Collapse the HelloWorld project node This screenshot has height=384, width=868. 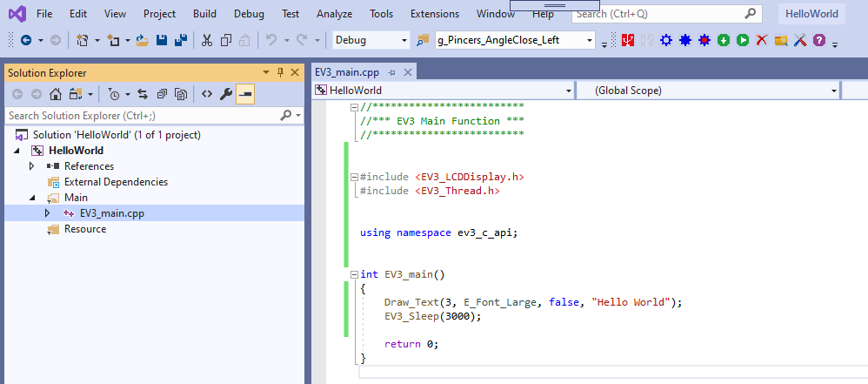point(16,151)
